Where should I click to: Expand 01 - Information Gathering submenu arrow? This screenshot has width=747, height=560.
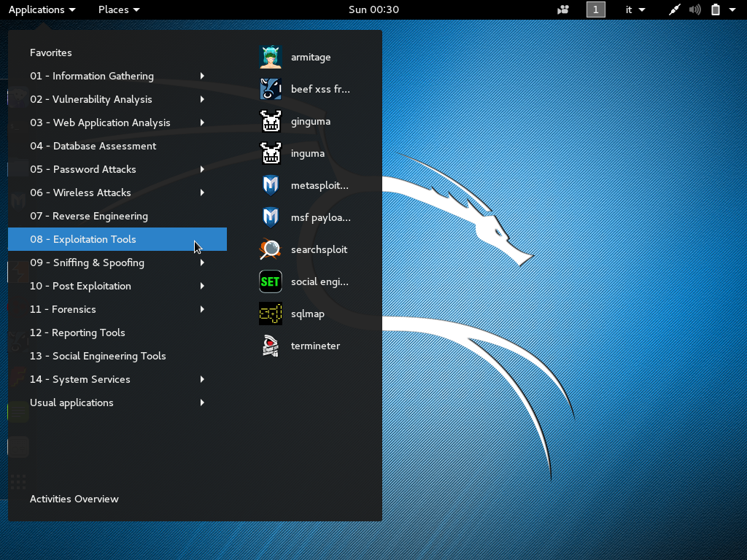click(203, 76)
